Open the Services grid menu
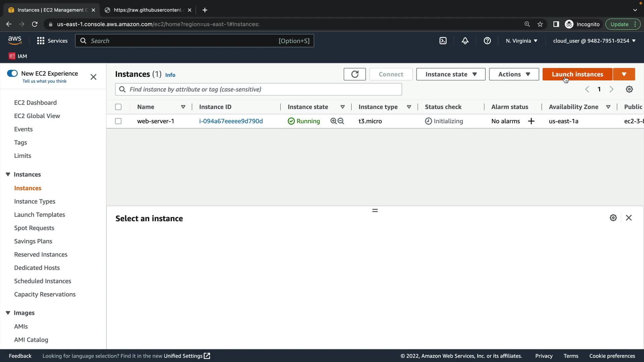644x362 pixels. coord(41,41)
